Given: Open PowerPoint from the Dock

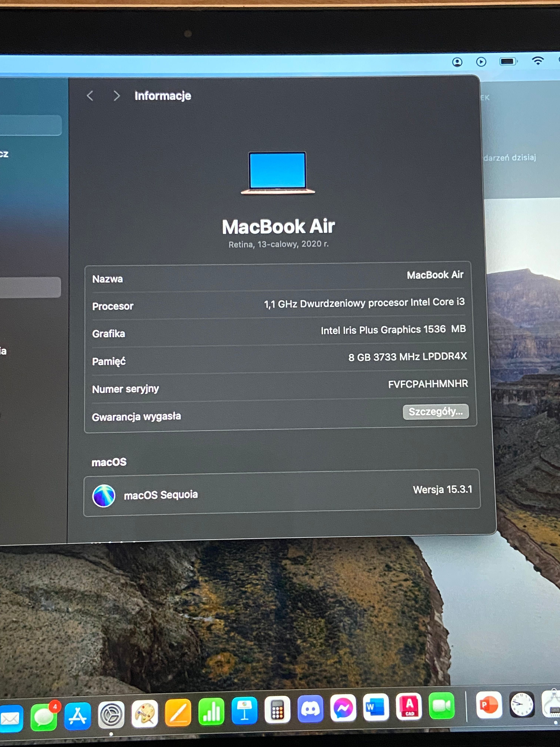Looking at the screenshot, I should pos(489,705).
